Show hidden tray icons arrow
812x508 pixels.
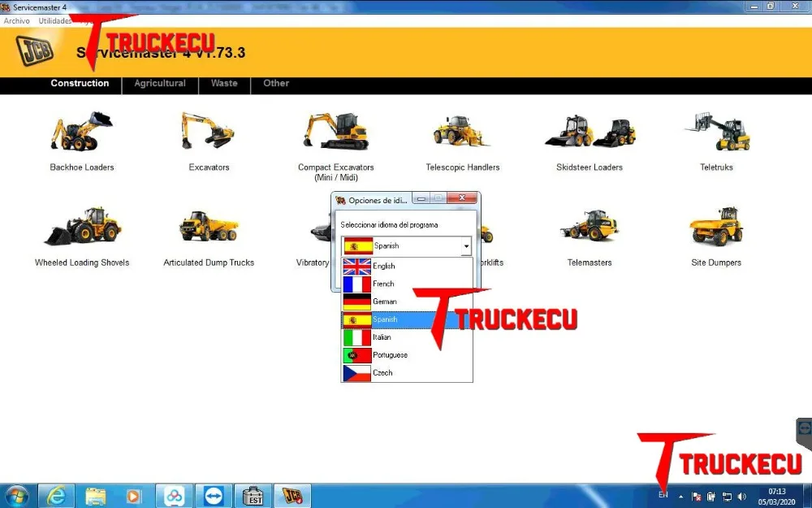tap(680, 497)
